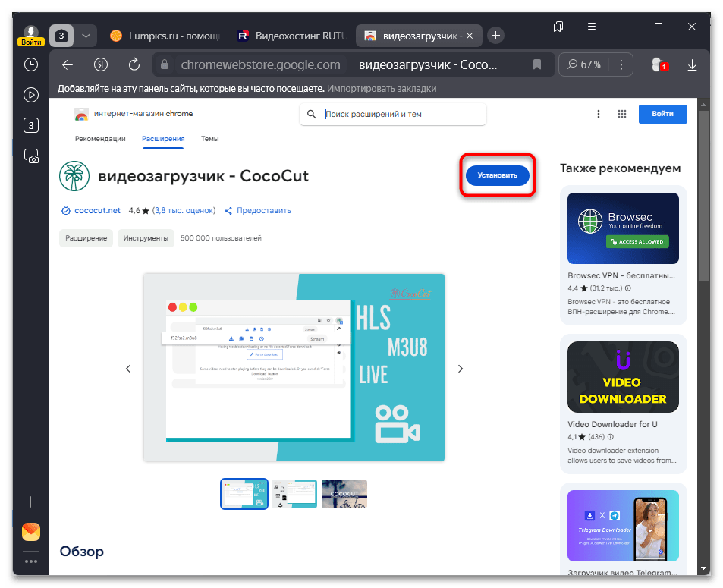723x588 pixels.
Task: Click the main CocoCut preview screenshot
Action: [x=294, y=367]
